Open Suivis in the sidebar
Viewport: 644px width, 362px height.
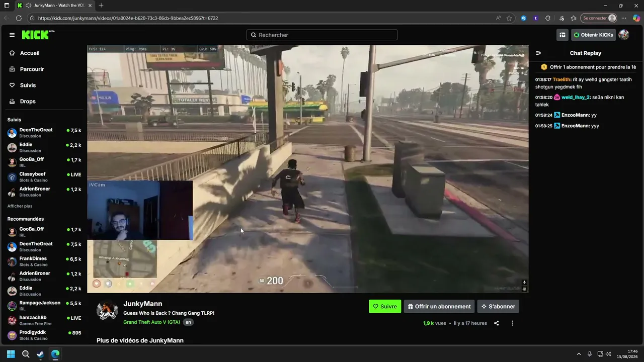pyautogui.click(x=28, y=85)
